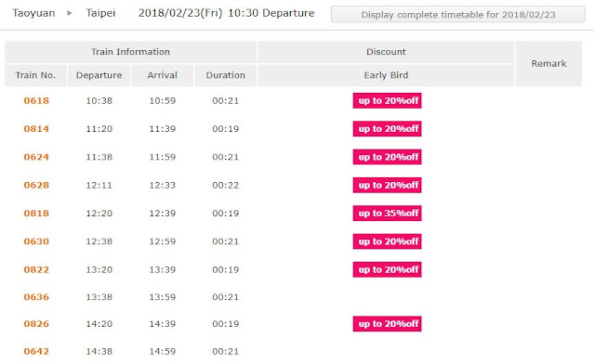This screenshot has width=595, height=364.
Task: Open train number 0814 link
Action: click(x=36, y=129)
